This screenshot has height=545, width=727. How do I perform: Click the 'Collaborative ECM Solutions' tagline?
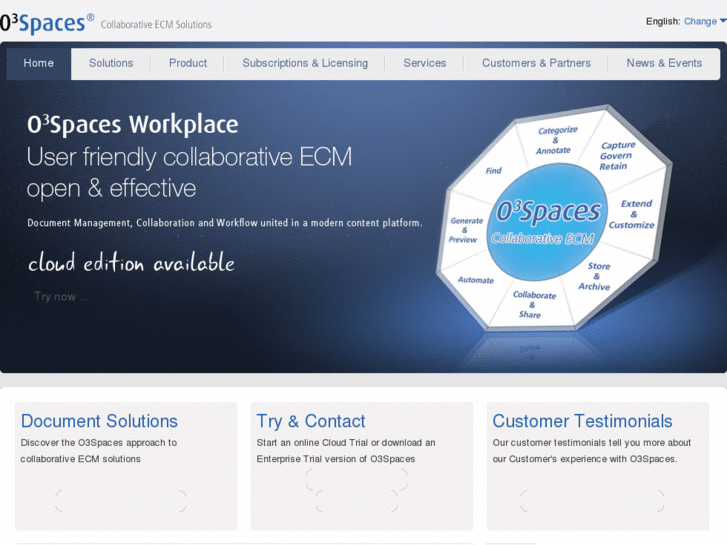click(156, 25)
